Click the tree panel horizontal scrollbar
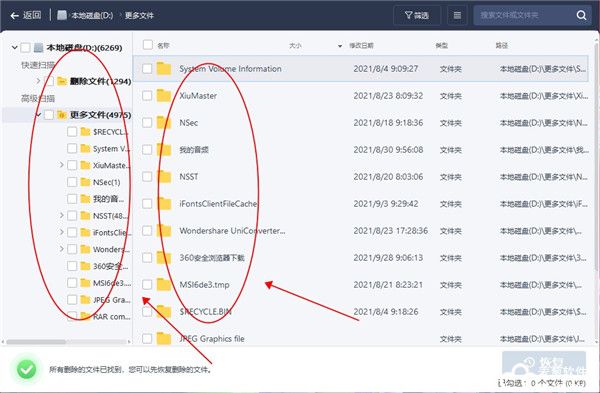 pyautogui.click(x=36, y=341)
